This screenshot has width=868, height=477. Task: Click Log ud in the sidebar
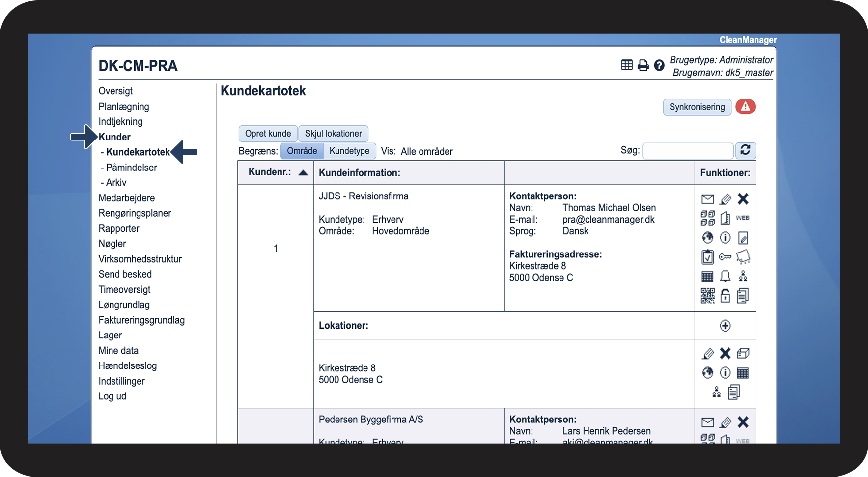click(x=112, y=396)
